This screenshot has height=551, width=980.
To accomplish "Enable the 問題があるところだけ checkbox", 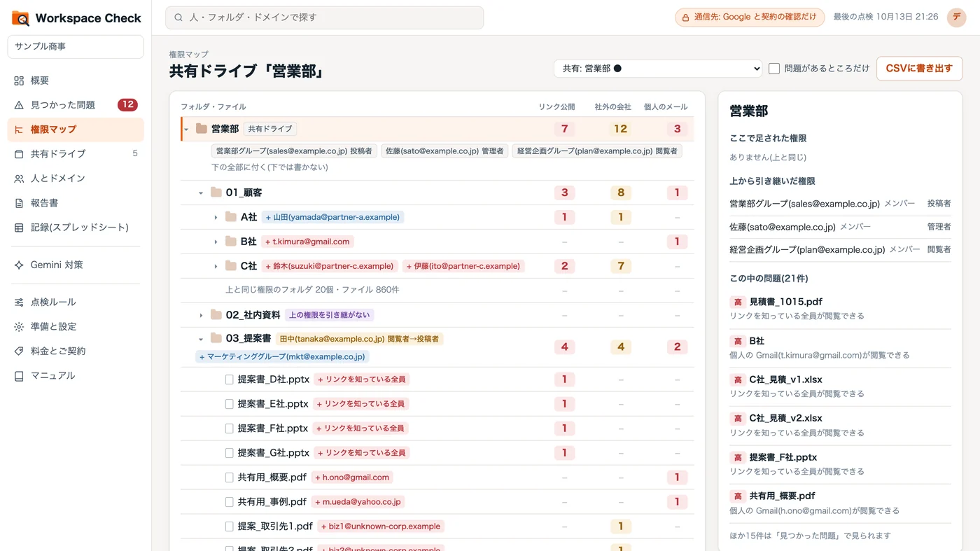I will (x=774, y=69).
